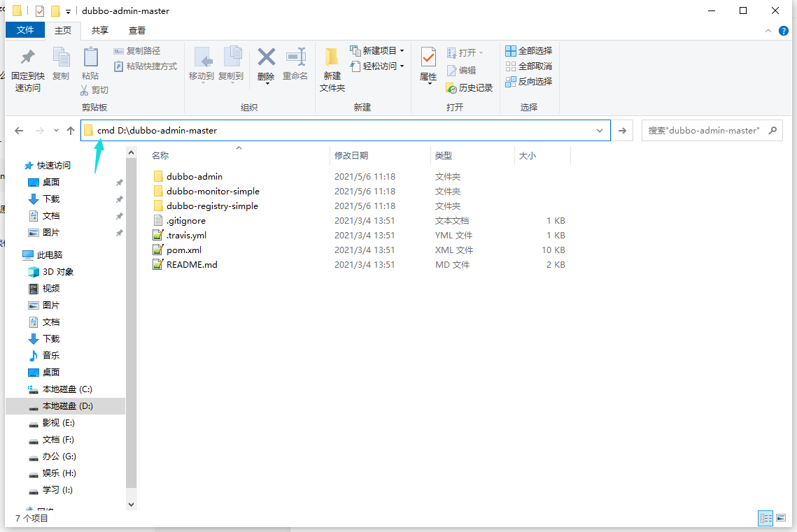797x532 pixels.
Task: Click the 剪切 scissors icon
Action: 85,90
